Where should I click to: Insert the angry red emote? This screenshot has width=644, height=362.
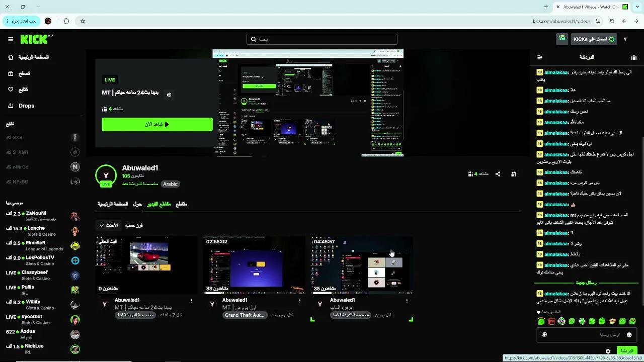tap(551, 321)
